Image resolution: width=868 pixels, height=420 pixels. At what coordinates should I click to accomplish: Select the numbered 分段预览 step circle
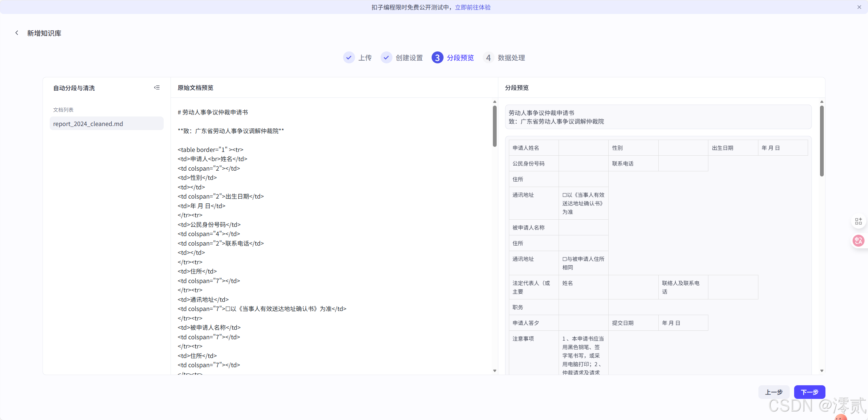pos(437,58)
